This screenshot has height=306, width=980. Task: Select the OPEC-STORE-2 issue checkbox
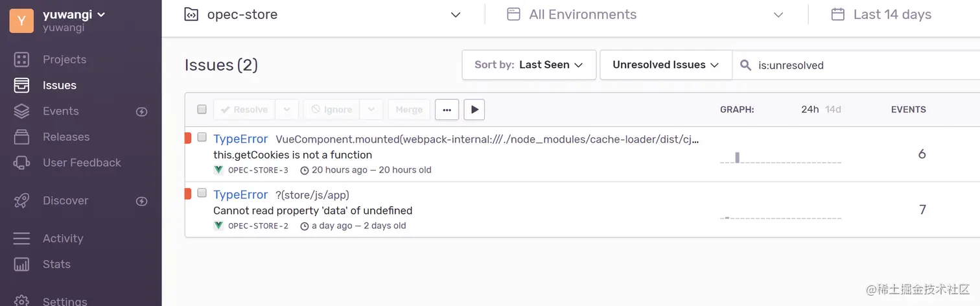click(x=202, y=193)
